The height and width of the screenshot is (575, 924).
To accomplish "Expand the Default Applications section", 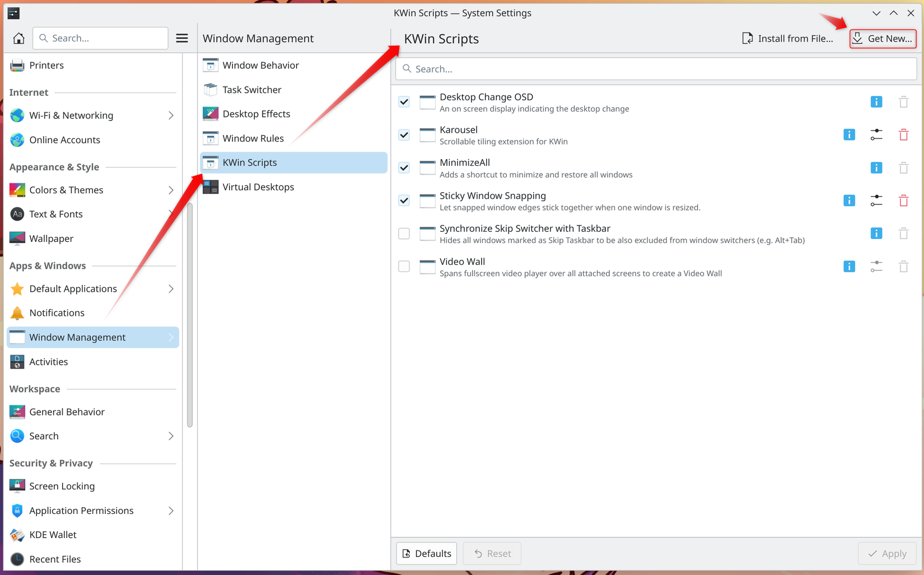I will [171, 288].
